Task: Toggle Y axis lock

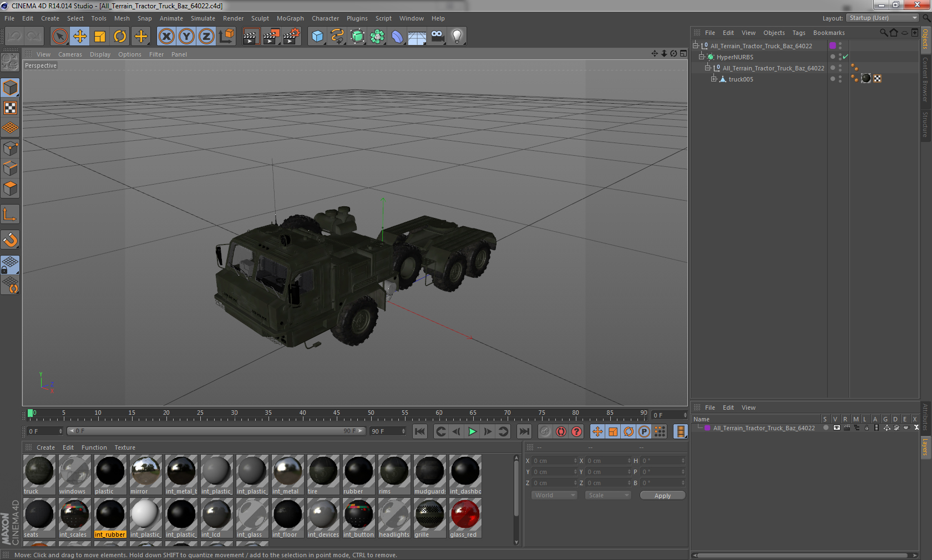Action: [x=186, y=37]
